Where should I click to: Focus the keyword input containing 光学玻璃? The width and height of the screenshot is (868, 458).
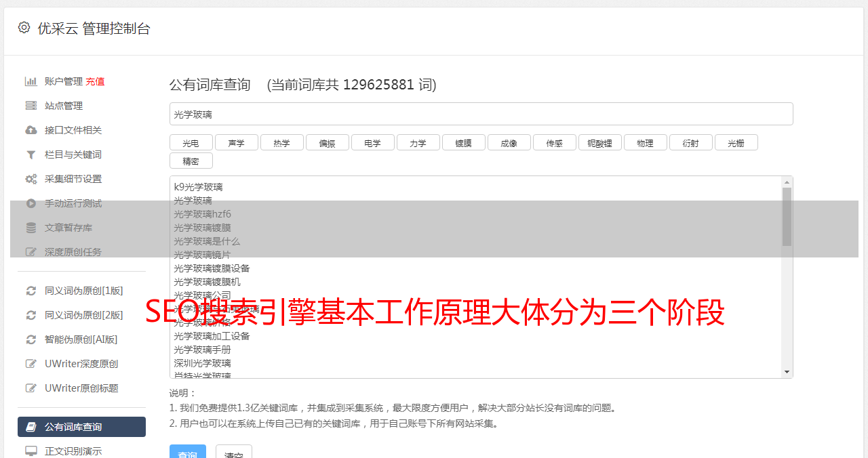click(x=481, y=114)
